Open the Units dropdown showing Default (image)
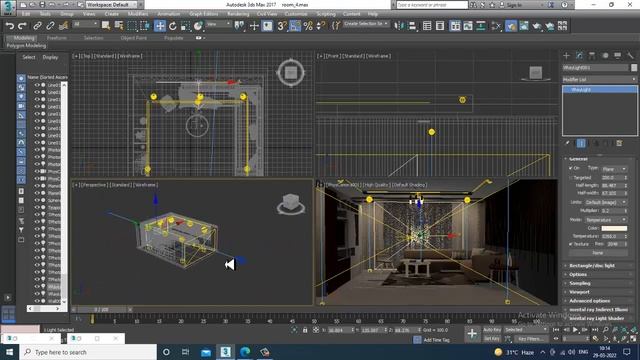The width and height of the screenshot is (640, 360). [x=605, y=202]
